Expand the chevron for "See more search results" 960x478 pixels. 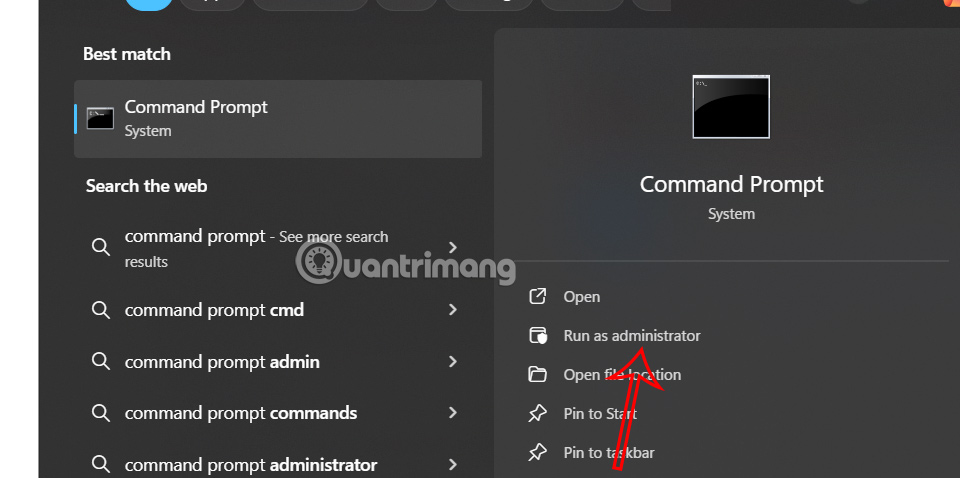tap(453, 247)
